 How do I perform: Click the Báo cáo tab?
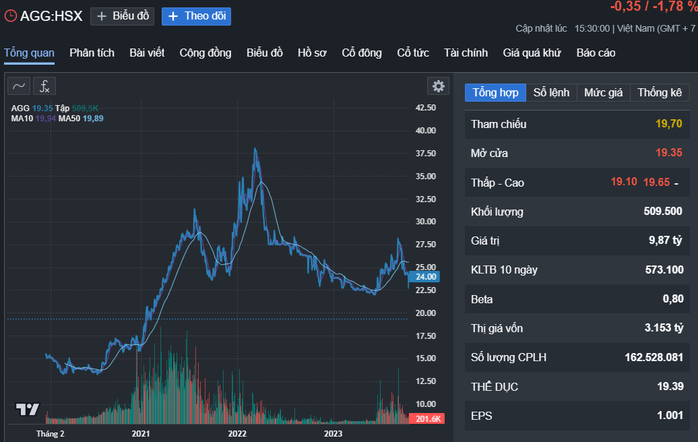pyautogui.click(x=599, y=52)
